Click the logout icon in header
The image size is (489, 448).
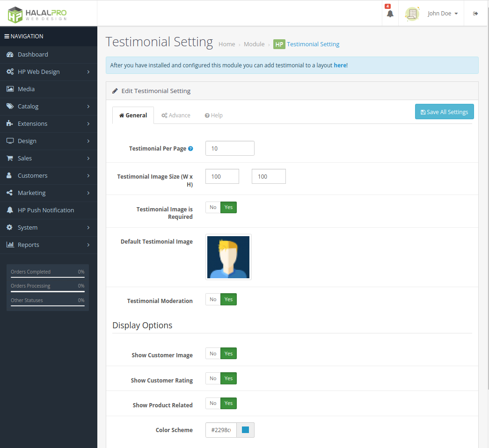pyautogui.click(x=475, y=14)
